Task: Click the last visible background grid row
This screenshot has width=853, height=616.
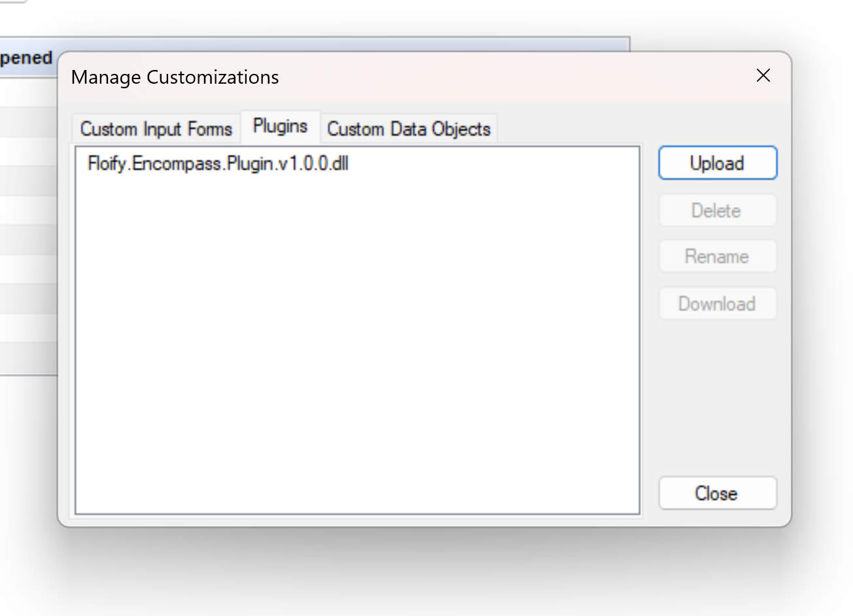Action: coord(28,357)
